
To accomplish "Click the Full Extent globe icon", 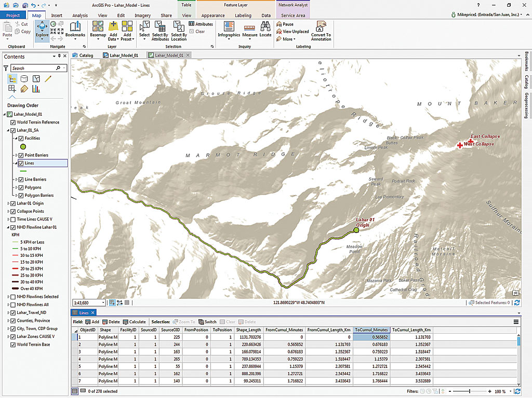I will coord(54,24).
